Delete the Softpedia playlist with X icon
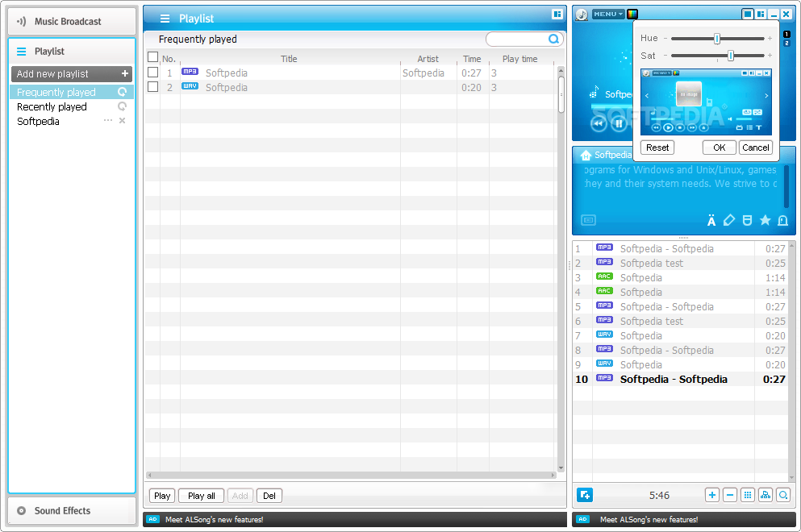Screen dimensions: 801x532 (122, 120)
